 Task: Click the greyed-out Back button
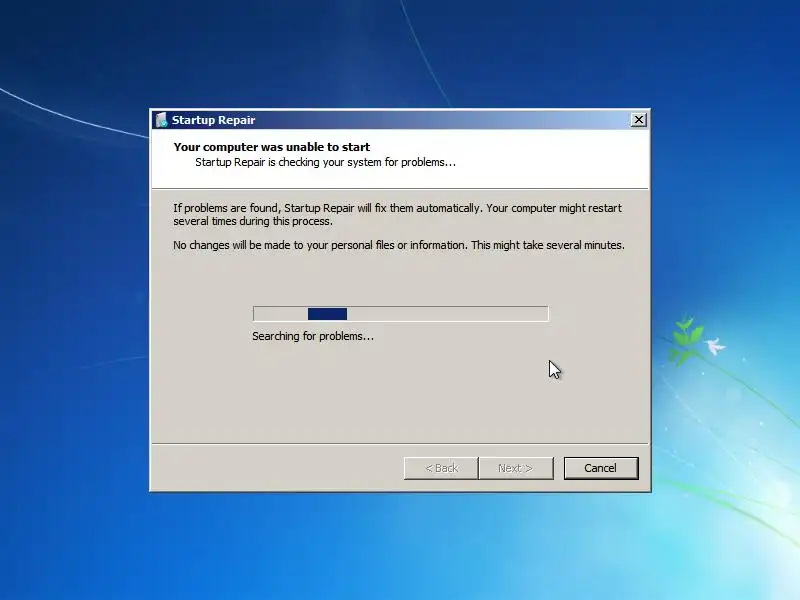coord(441,468)
